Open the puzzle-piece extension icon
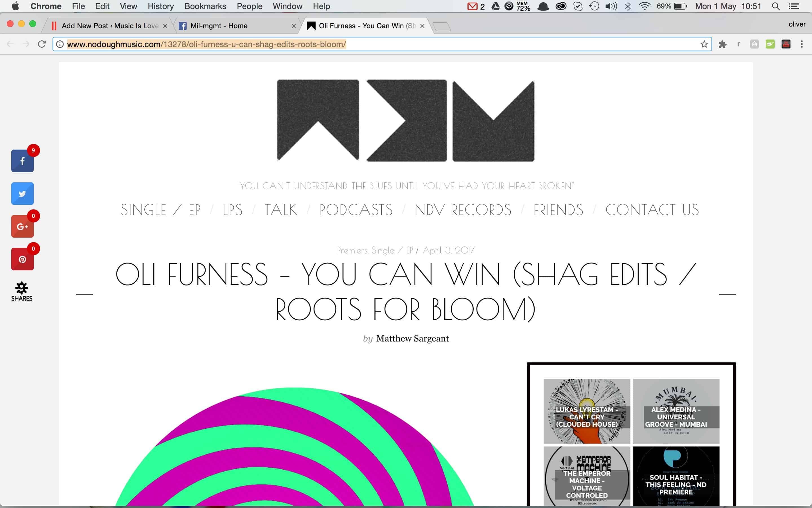 722,44
